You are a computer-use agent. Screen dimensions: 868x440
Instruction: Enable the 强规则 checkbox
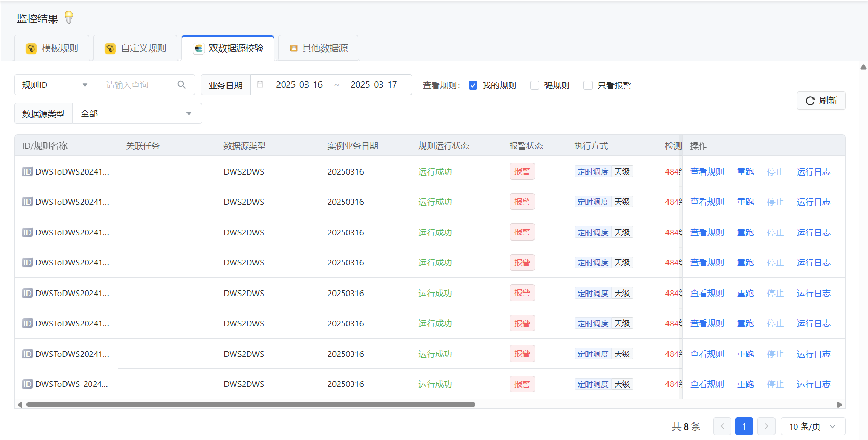[x=535, y=85]
